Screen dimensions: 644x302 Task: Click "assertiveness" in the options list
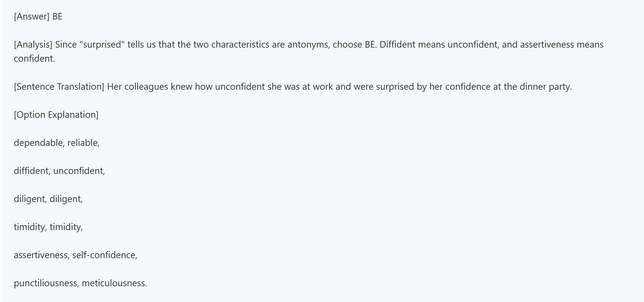(x=41, y=255)
